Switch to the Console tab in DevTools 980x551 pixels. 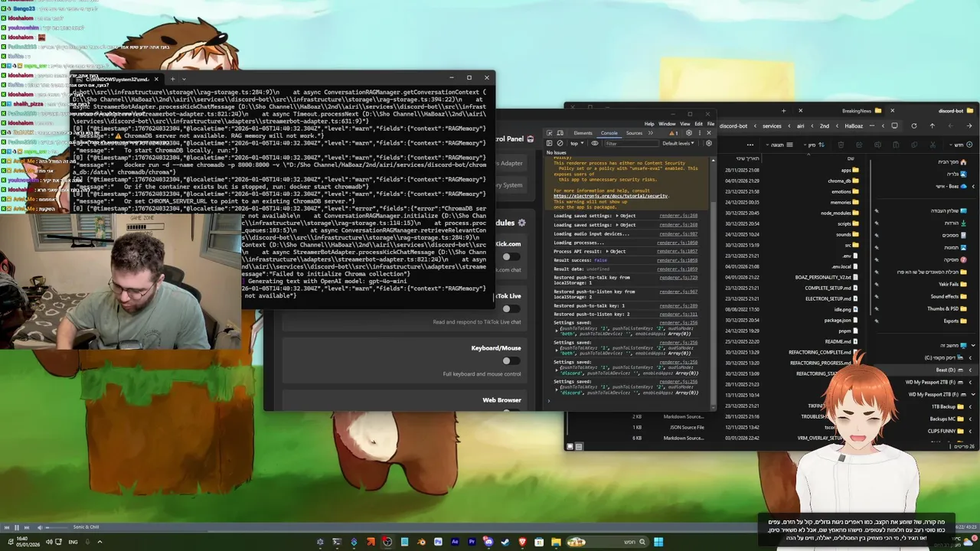pyautogui.click(x=609, y=133)
